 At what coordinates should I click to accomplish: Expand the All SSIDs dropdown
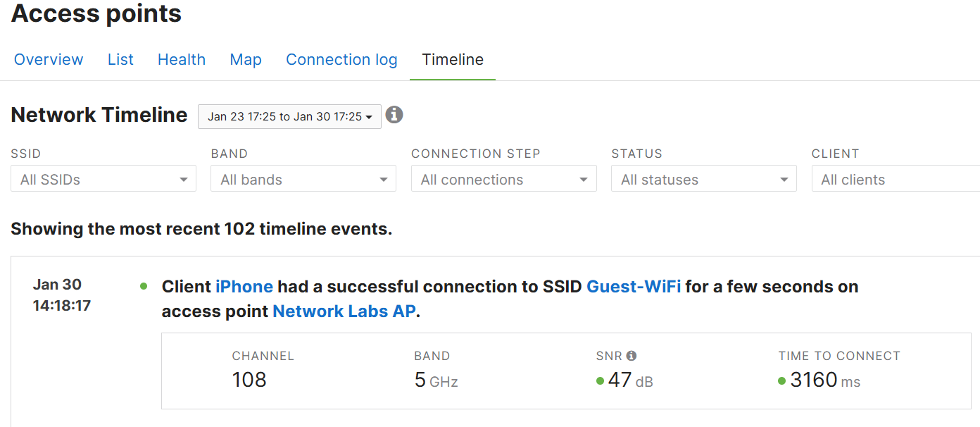pyautogui.click(x=103, y=179)
